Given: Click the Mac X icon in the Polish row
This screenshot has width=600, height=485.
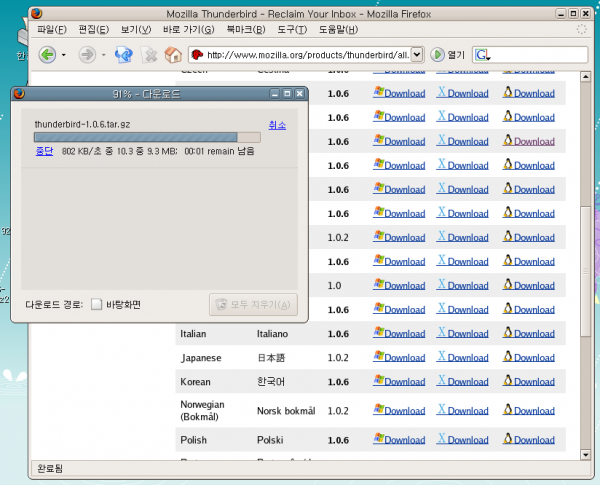Looking at the screenshot, I should pos(442,438).
